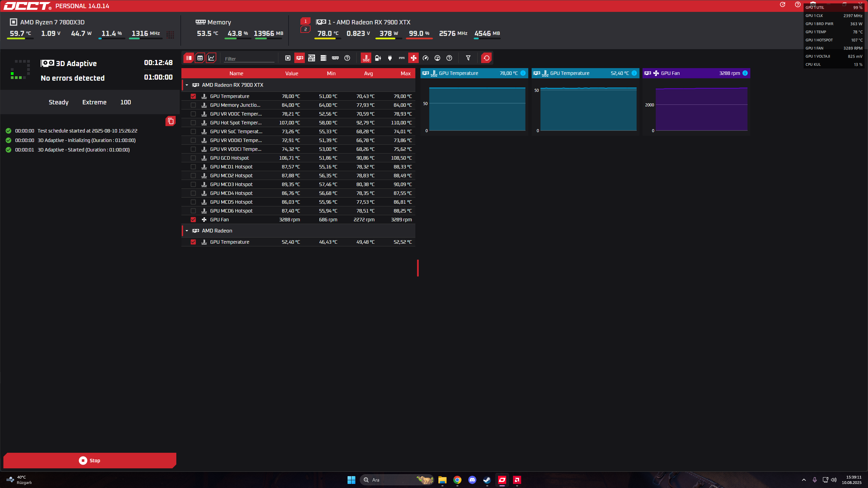
Task: Click the Extreme test setting label
Action: point(94,102)
